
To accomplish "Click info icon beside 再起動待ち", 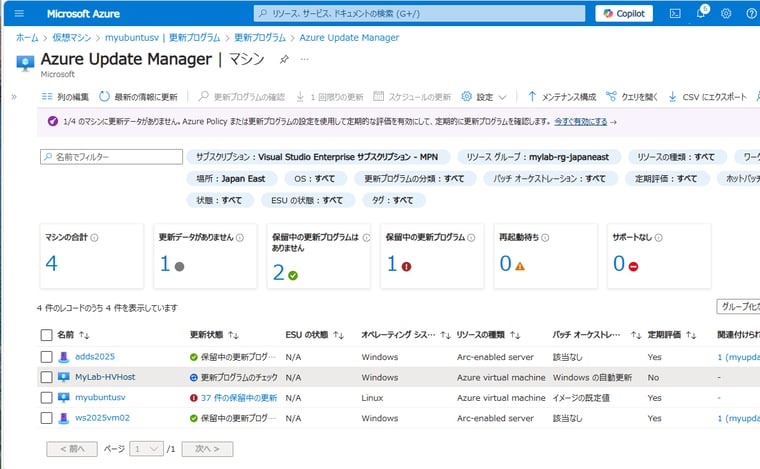I will [x=545, y=237].
